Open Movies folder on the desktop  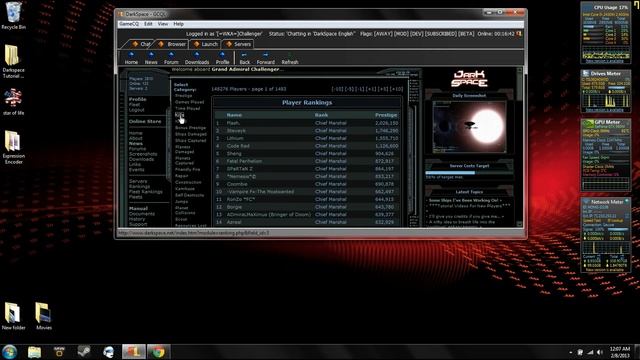click(x=44, y=316)
